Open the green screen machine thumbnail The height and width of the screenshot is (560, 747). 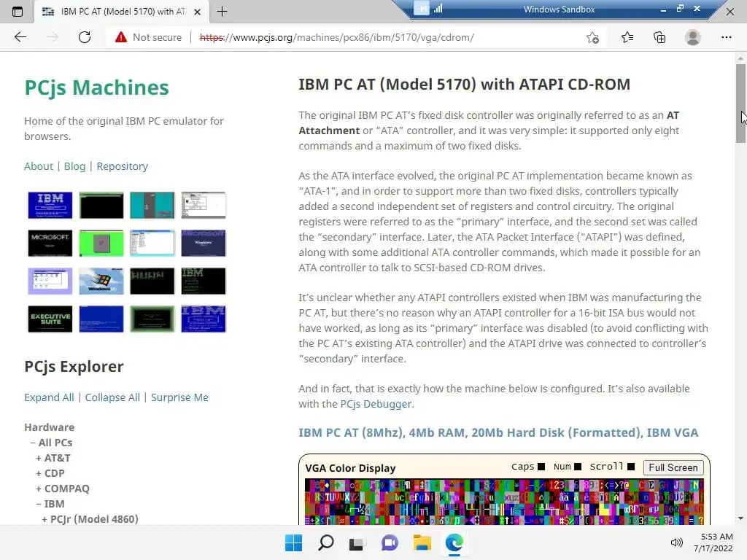pyautogui.click(x=101, y=243)
